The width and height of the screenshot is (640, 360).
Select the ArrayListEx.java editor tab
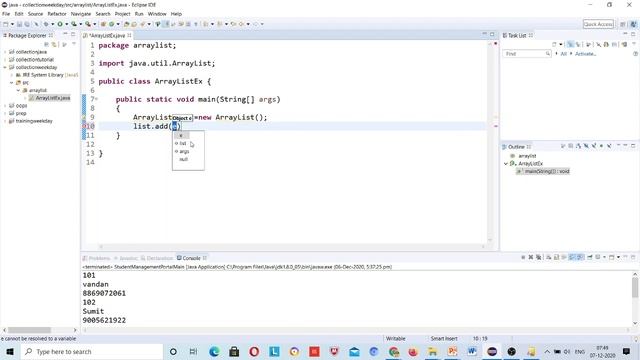click(x=107, y=36)
